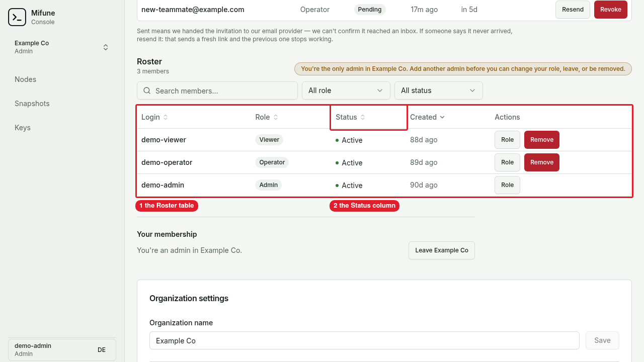
Task: Change role for demo-viewer
Action: tap(507, 140)
